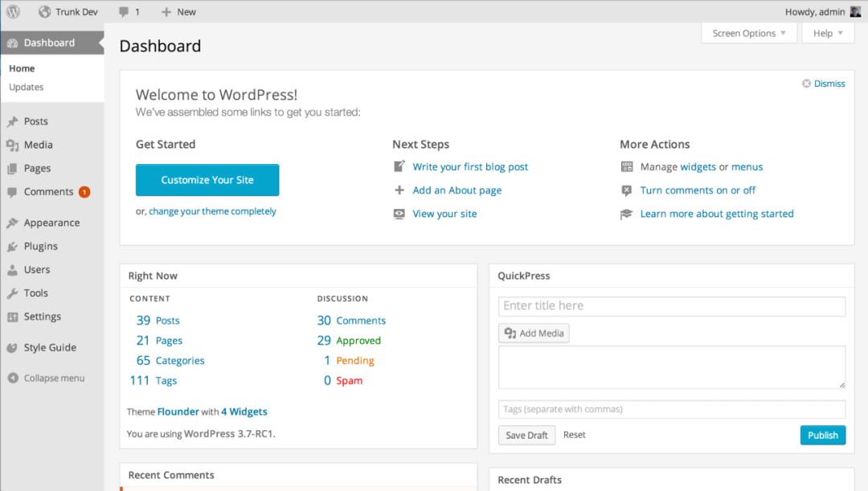Expand the Screen Options dropdown
This screenshot has height=491, width=868.
749,33
